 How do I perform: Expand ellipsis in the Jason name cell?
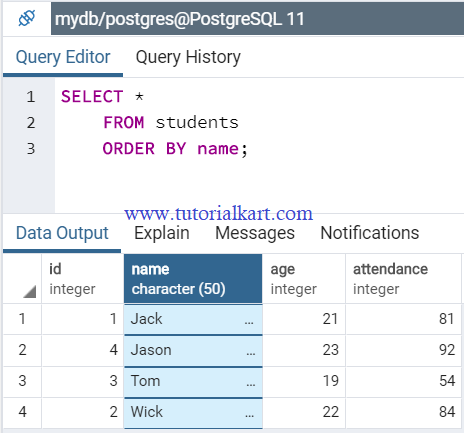coord(251,353)
